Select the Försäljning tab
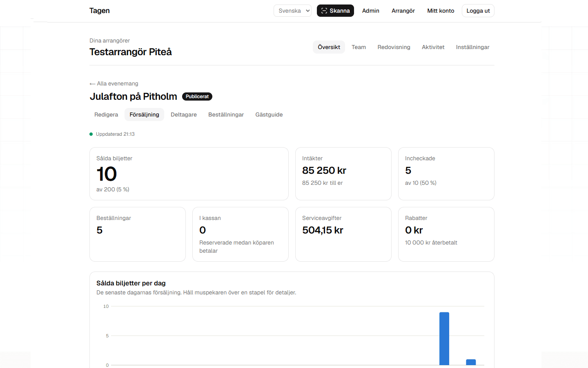 (144, 114)
